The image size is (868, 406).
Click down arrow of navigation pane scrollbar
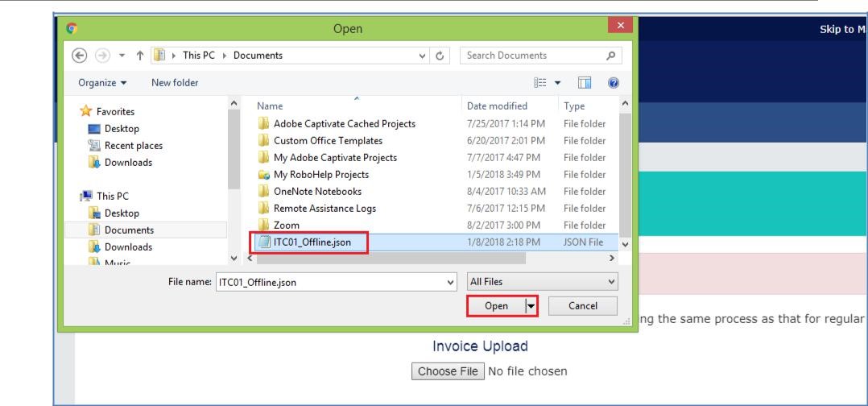coord(234,258)
